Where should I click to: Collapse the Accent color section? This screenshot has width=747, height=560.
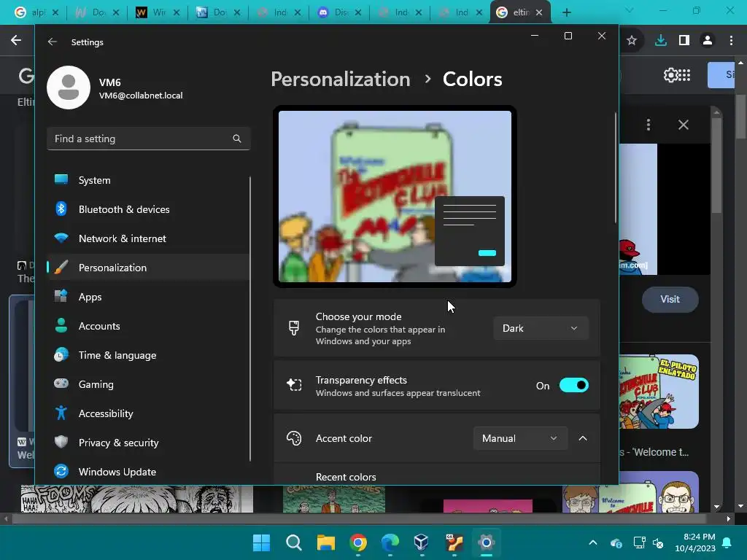583,438
